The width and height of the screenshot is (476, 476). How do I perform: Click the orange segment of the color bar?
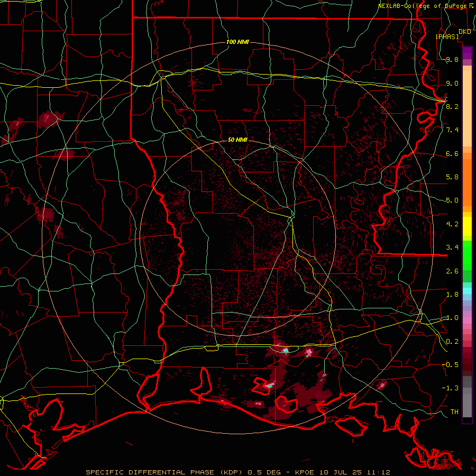[467, 181]
